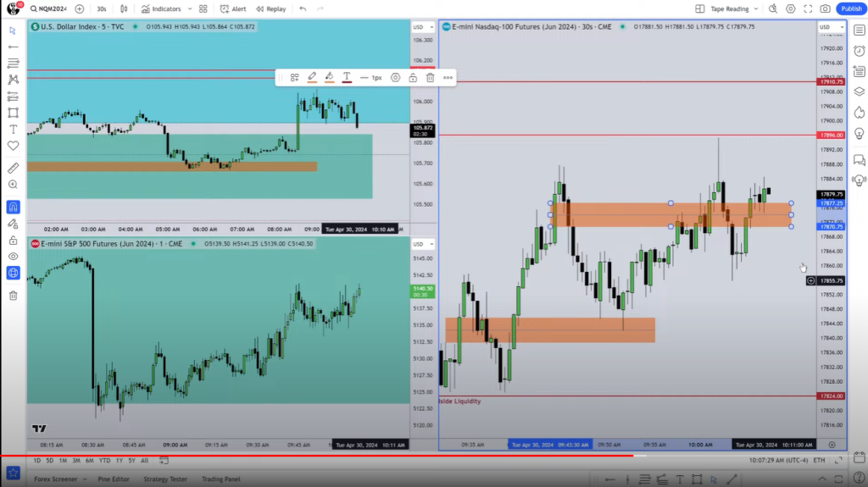
Task: Undo the last chart action
Action: (x=303, y=8)
